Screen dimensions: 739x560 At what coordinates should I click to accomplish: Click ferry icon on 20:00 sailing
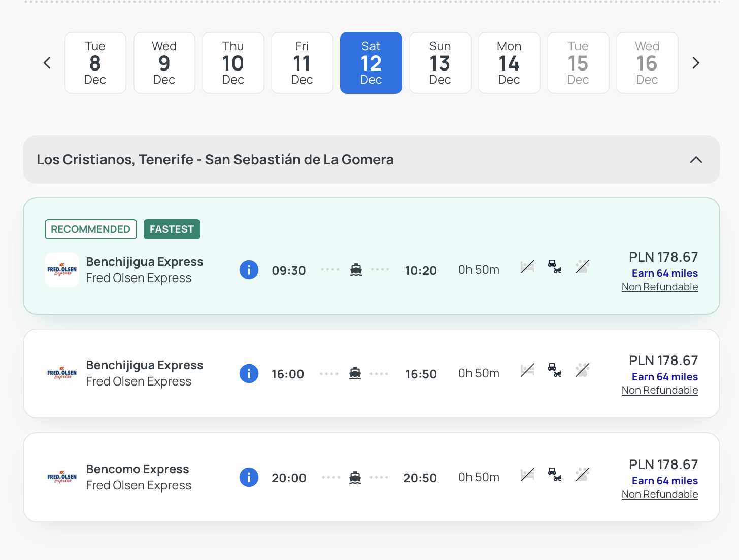(355, 477)
